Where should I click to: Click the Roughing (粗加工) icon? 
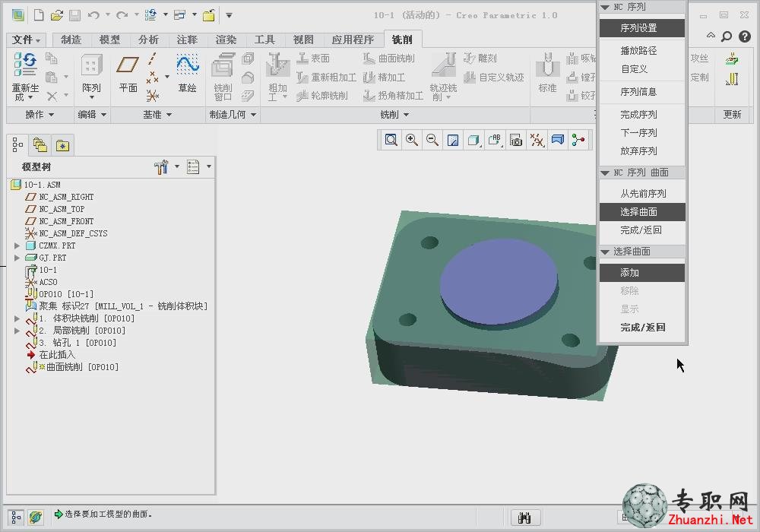277,65
